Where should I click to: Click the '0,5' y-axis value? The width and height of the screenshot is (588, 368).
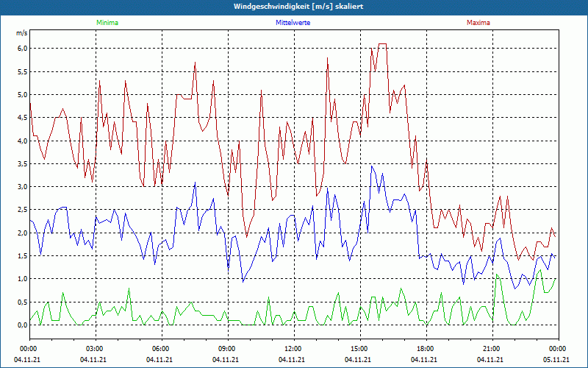click(23, 302)
